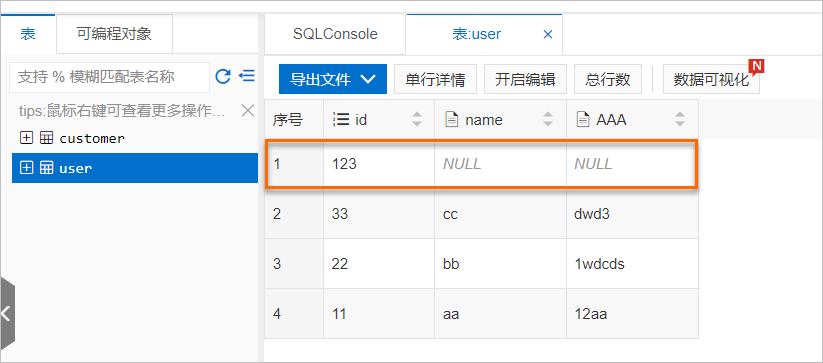Image resolution: width=823 pixels, height=363 pixels.
Task: Click the 导出文件 button
Action: (x=332, y=79)
